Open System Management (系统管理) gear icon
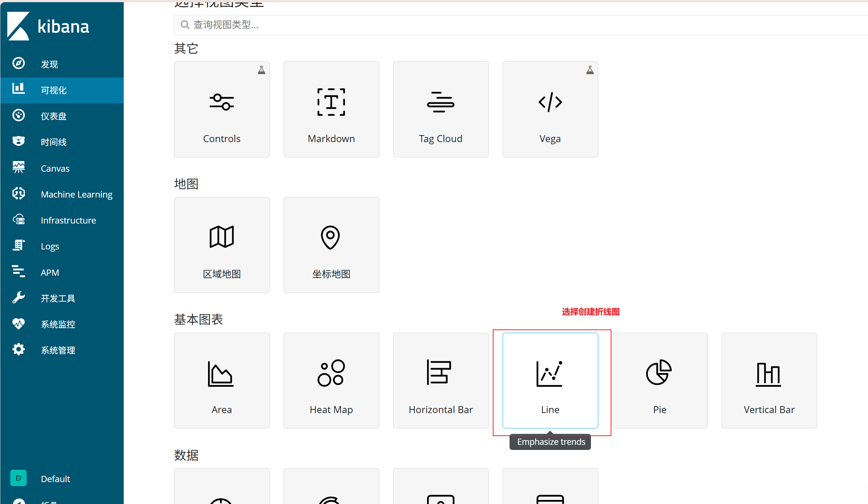868x504 pixels. [x=18, y=350]
